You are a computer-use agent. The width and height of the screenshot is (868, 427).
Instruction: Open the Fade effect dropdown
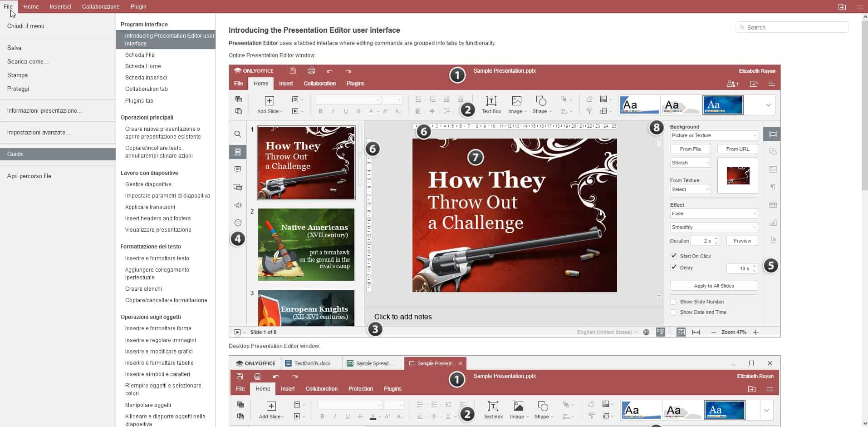click(x=714, y=213)
